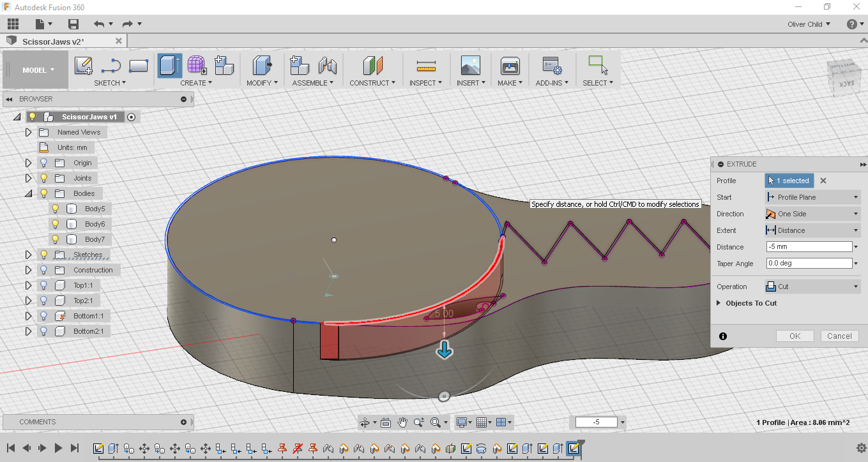This screenshot has width=868, height=462.
Task: Open the data panel grid icon
Action: point(13,24)
